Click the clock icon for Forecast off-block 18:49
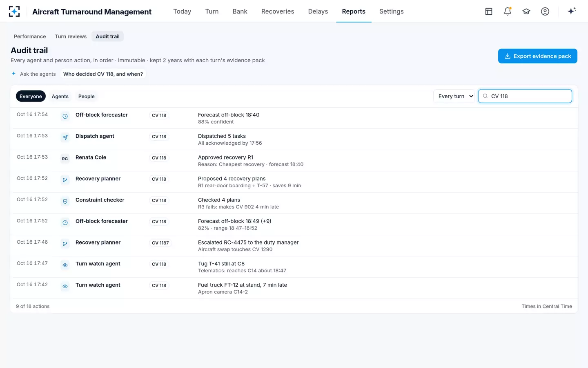 pos(65,223)
